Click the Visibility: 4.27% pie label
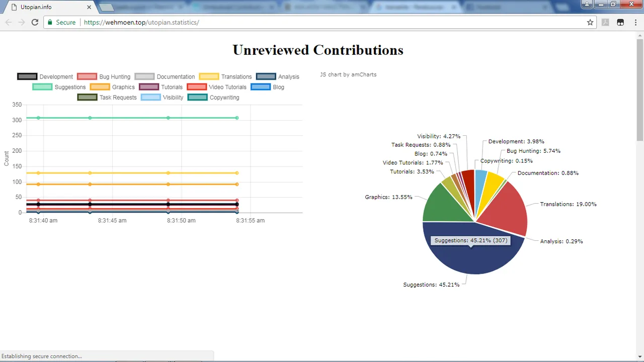 [x=439, y=136]
